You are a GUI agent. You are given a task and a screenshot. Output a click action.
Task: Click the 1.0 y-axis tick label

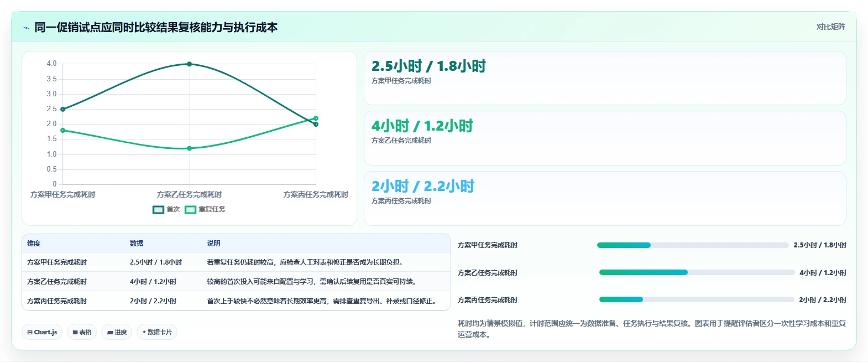(x=51, y=154)
